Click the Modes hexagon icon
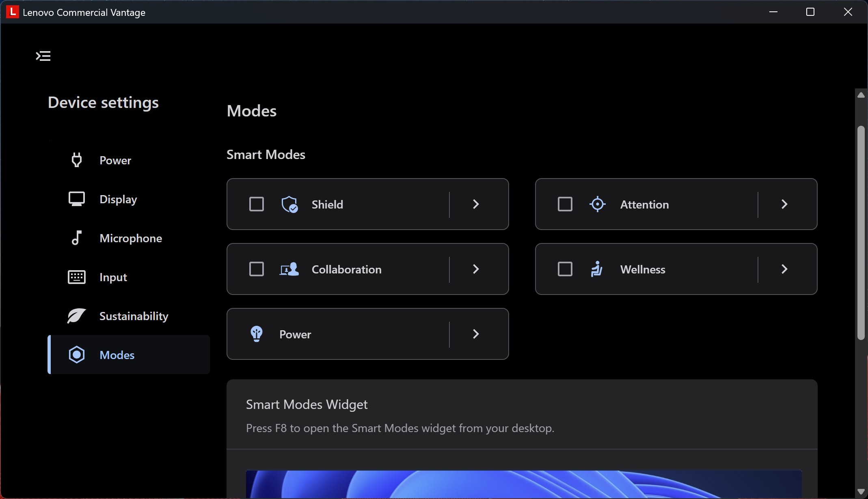 (76, 355)
